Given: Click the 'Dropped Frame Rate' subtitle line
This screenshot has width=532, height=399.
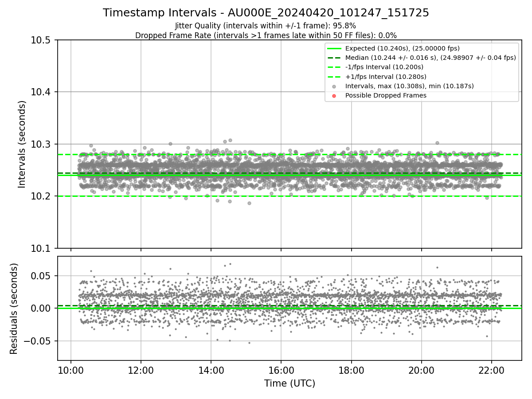Looking at the screenshot, I should point(266,35).
